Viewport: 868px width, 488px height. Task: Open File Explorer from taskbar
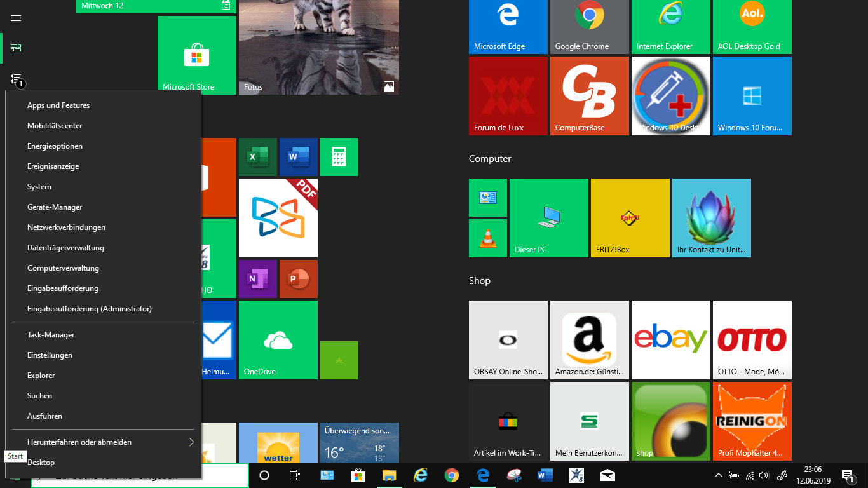click(389, 475)
